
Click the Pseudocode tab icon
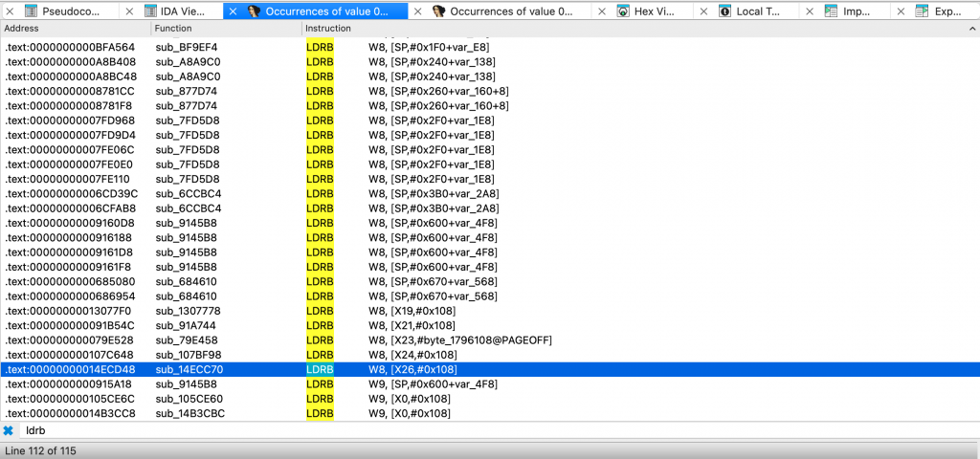31,11
